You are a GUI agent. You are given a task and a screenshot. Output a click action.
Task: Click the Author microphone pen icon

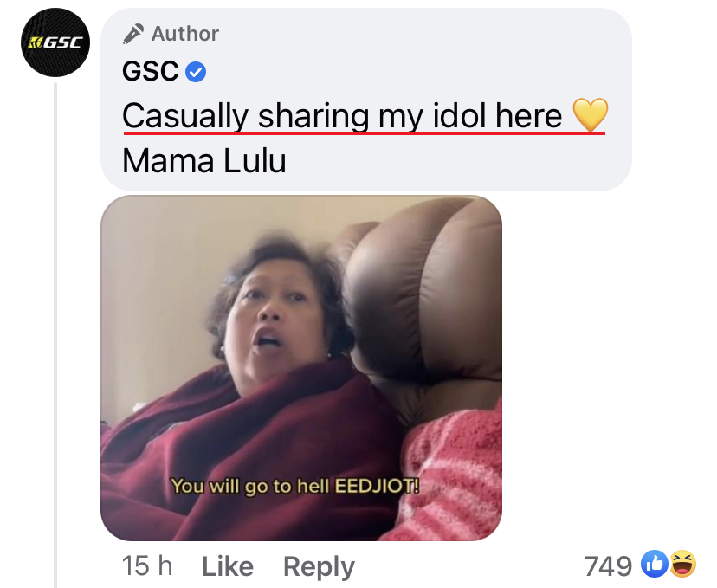[x=133, y=34]
